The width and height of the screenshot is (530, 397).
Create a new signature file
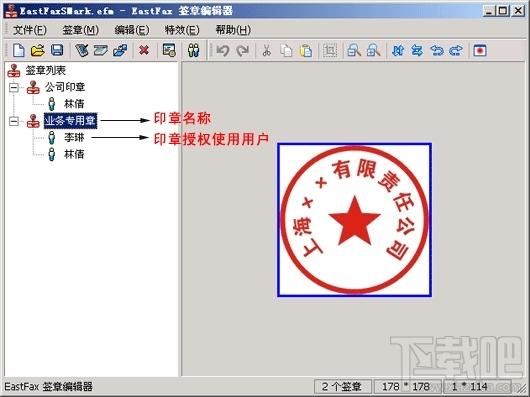pyautogui.click(x=19, y=51)
